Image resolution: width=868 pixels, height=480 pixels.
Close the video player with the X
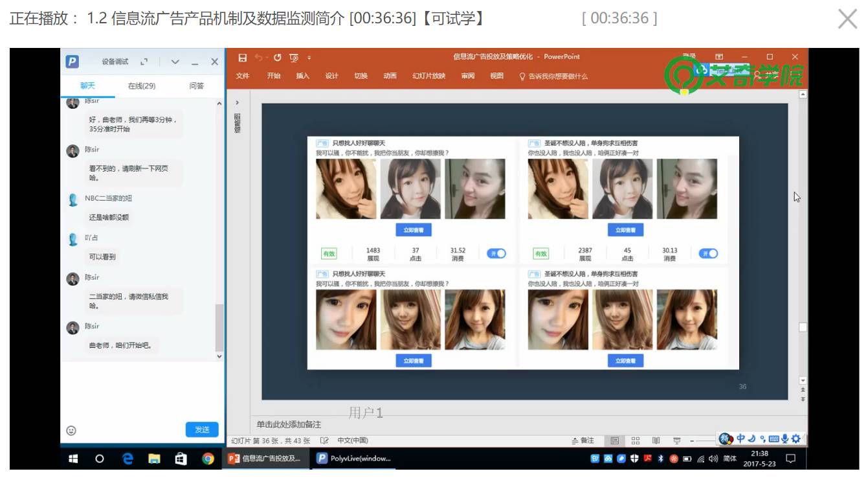coord(847,19)
